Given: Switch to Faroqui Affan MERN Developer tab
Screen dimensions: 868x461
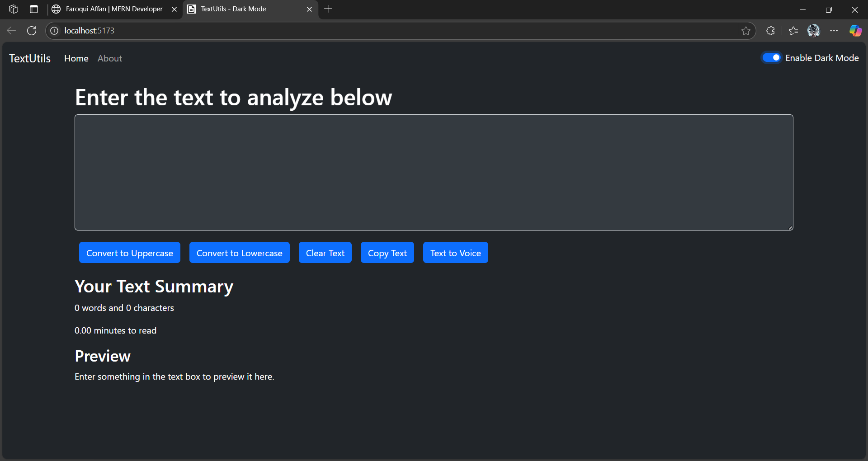Looking at the screenshot, I should pyautogui.click(x=114, y=9).
